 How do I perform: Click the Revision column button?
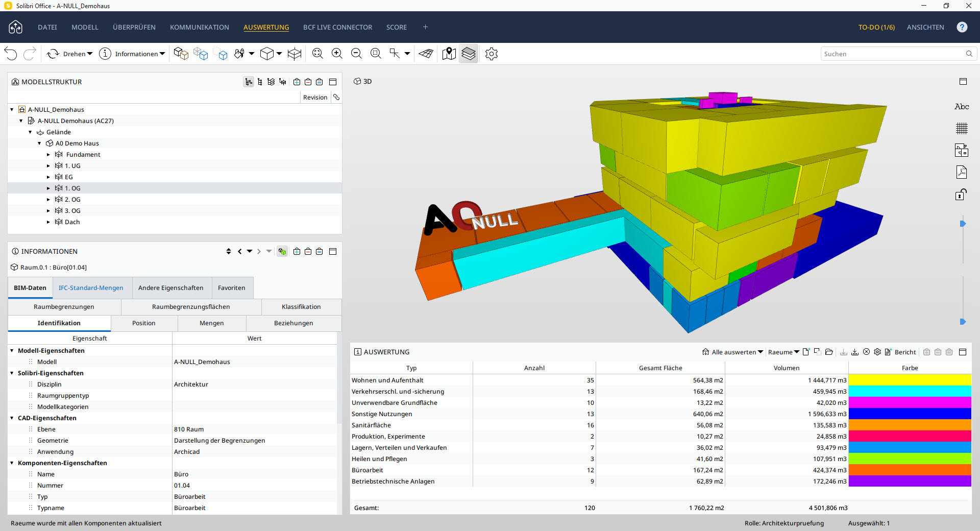pyautogui.click(x=315, y=97)
